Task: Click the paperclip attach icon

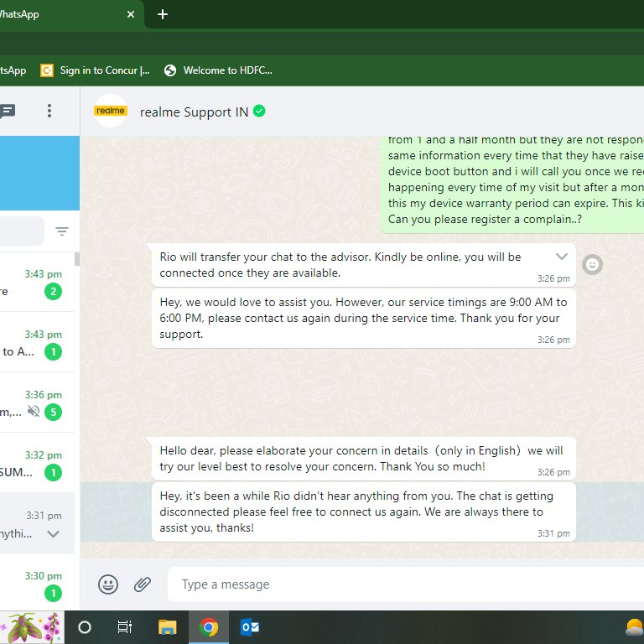Action: pos(143,584)
